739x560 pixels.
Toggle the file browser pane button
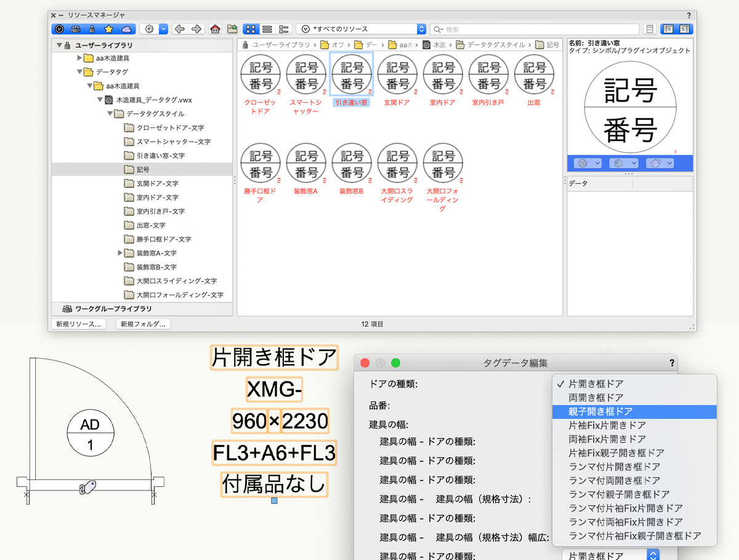[668, 29]
